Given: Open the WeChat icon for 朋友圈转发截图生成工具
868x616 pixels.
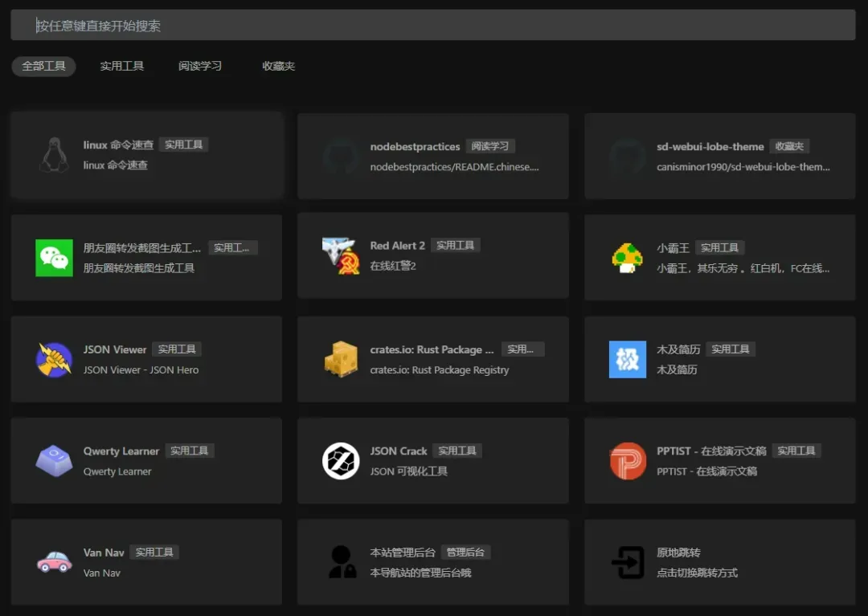Looking at the screenshot, I should pyautogui.click(x=54, y=255).
